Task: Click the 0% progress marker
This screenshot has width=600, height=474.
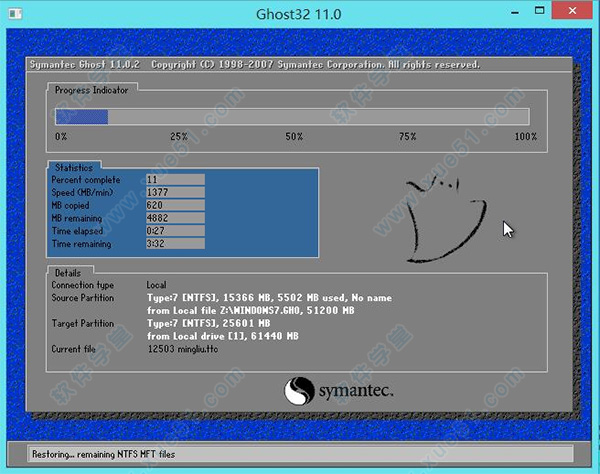Action: point(61,137)
